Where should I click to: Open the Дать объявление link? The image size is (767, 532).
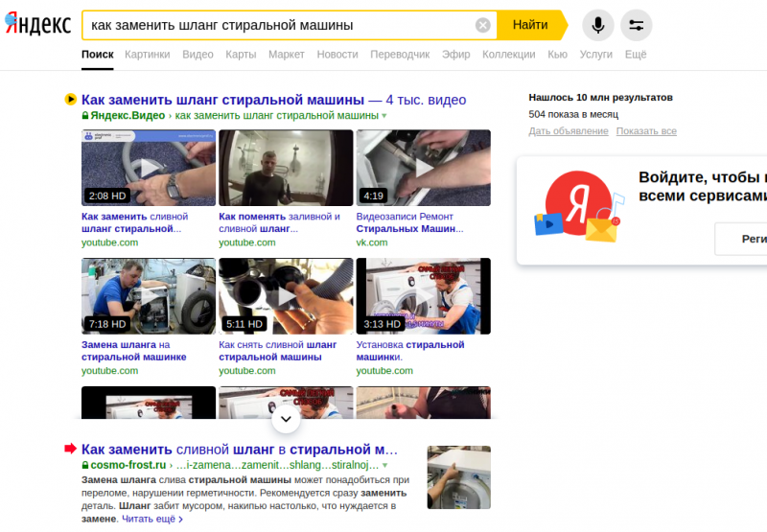569,131
